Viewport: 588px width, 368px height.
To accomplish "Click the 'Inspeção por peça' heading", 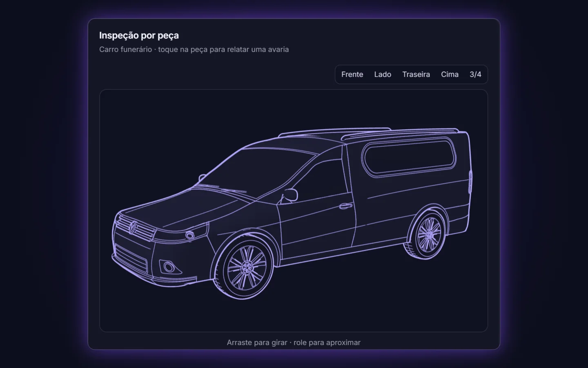I will tap(139, 36).
